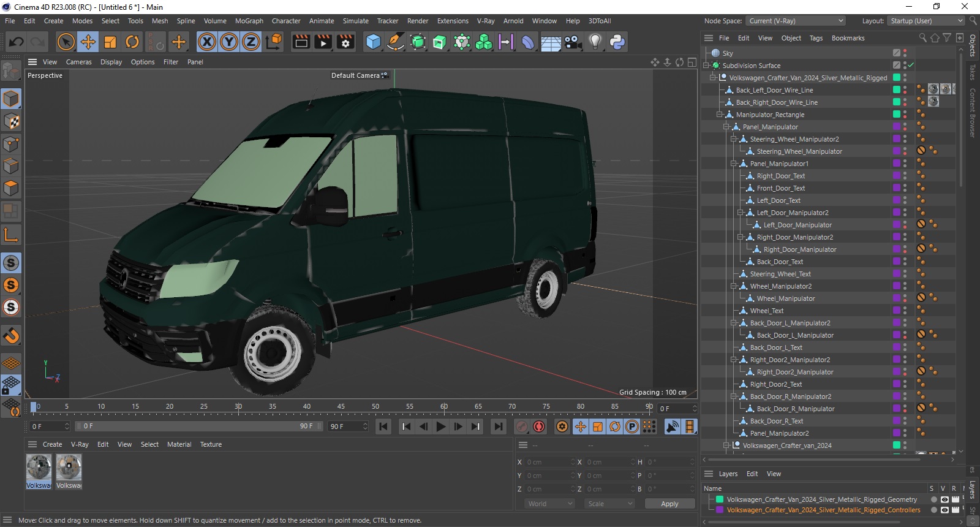This screenshot has width=980, height=527.
Task: Open the V-Ray main menu
Action: tap(486, 21)
